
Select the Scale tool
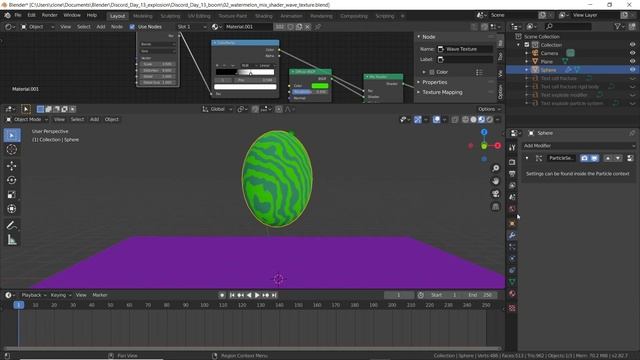pos(12,194)
